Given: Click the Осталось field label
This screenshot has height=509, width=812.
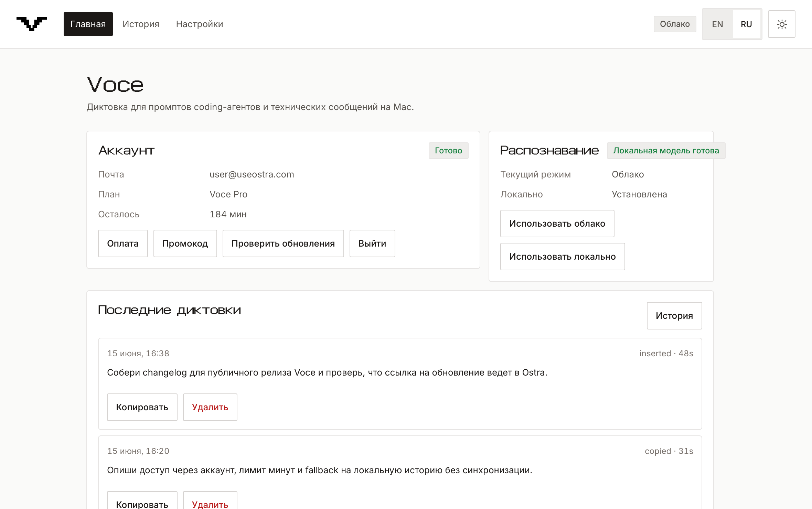Looking at the screenshot, I should coord(119,214).
